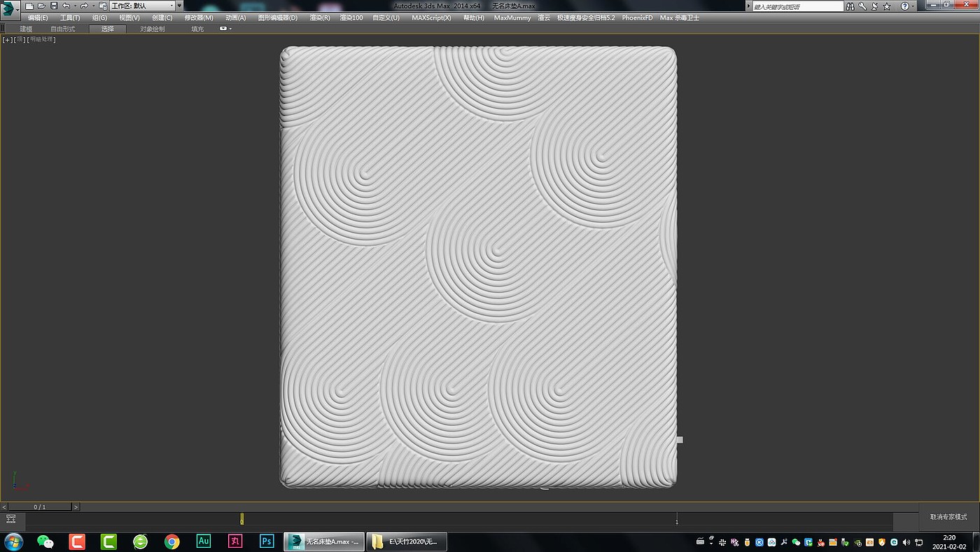Viewport: 980px width, 552px height.
Task: Click the Redo arrow icon
Action: 84,6
